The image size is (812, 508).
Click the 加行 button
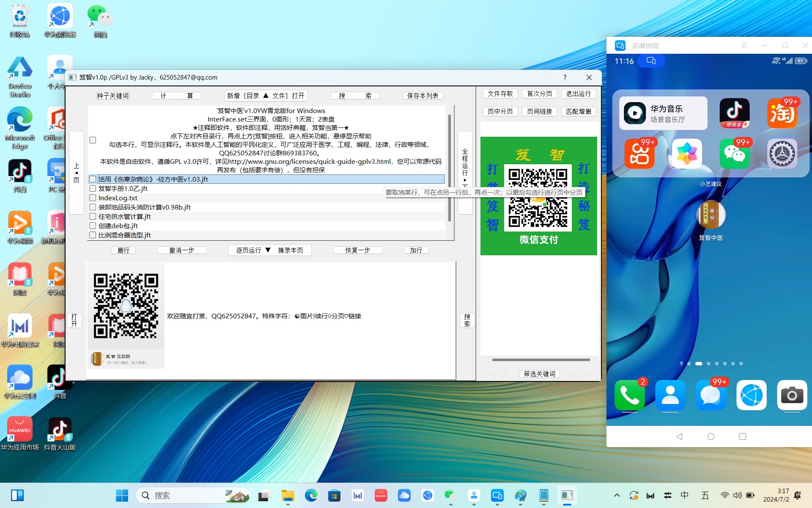416,250
